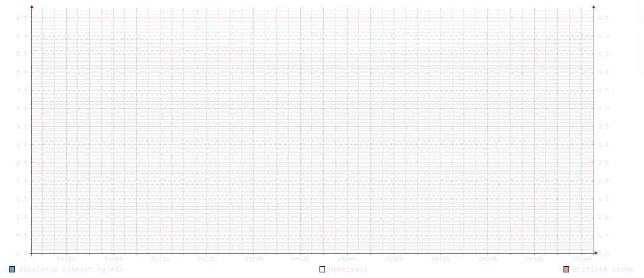644x278 pixels.
Task: Click the red Kritické sucho legend swatch
Action: (566, 269)
